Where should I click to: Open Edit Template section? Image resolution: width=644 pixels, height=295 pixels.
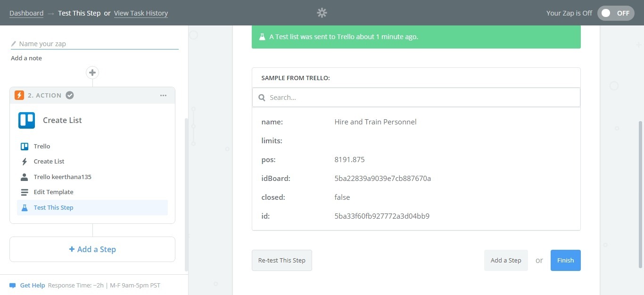[92, 192]
